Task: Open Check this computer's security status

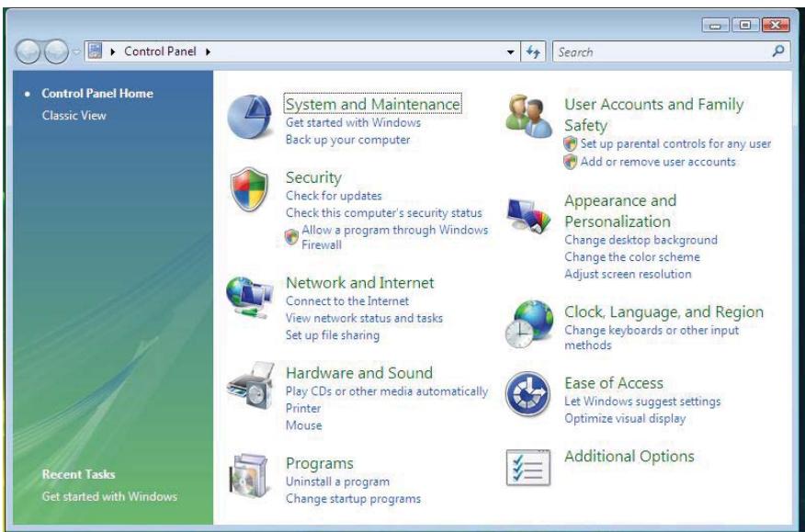Action: pyautogui.click(x=384, y=212)
